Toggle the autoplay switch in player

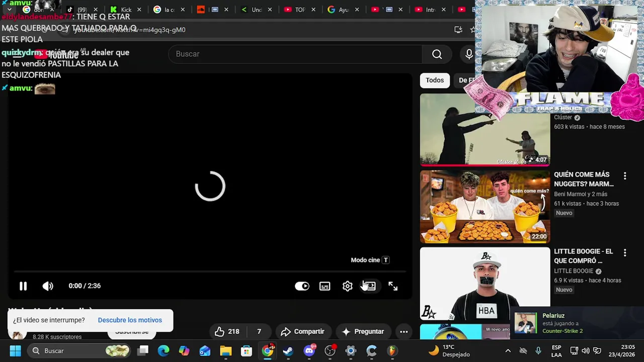point(302,286)
